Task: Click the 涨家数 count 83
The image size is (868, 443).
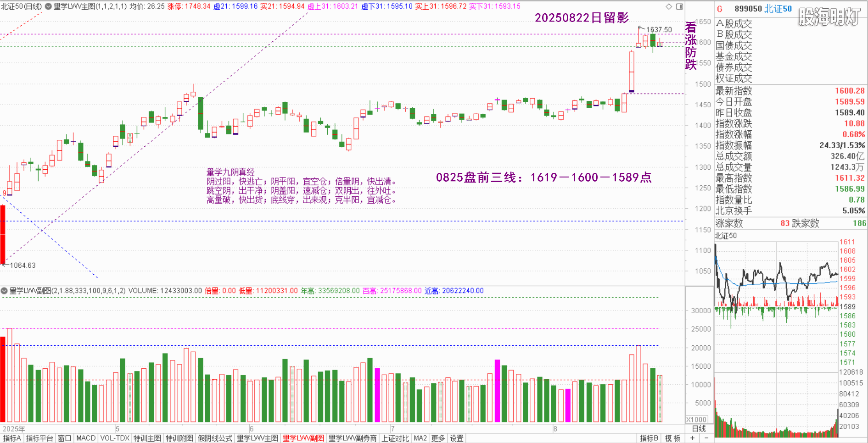Action: tap(785, 223)
